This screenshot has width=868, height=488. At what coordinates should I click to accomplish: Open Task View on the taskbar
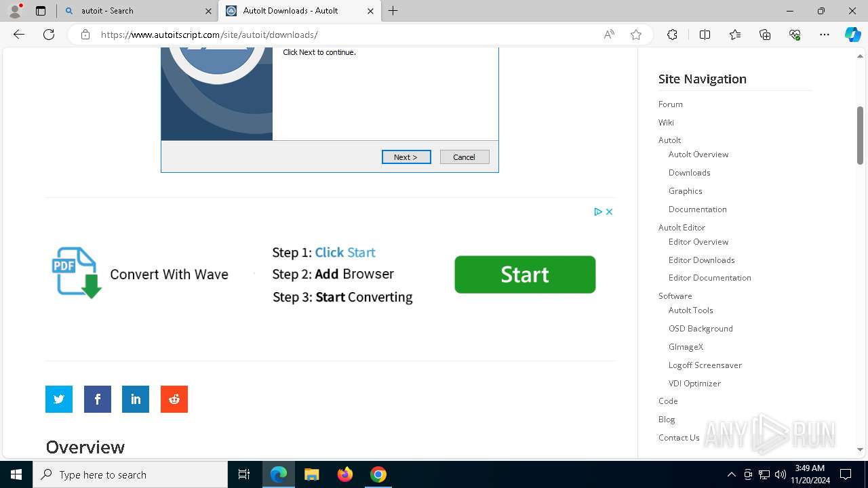point(244,474)
